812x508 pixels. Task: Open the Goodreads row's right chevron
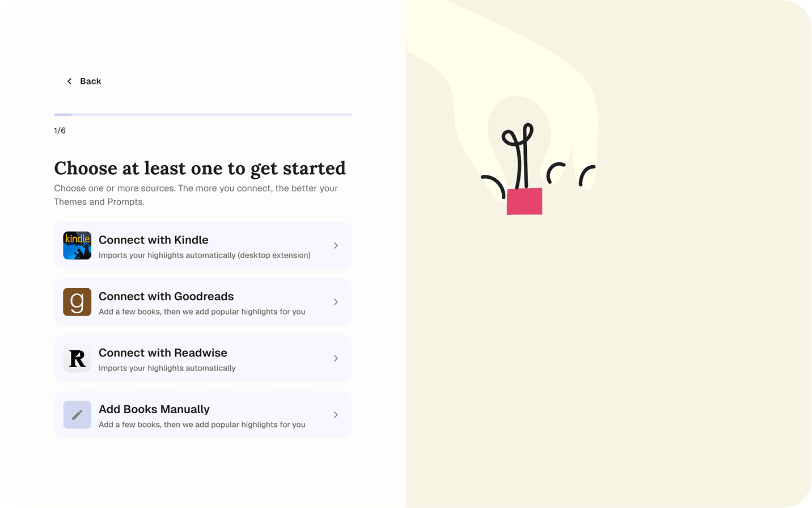(x=336, y=302)
